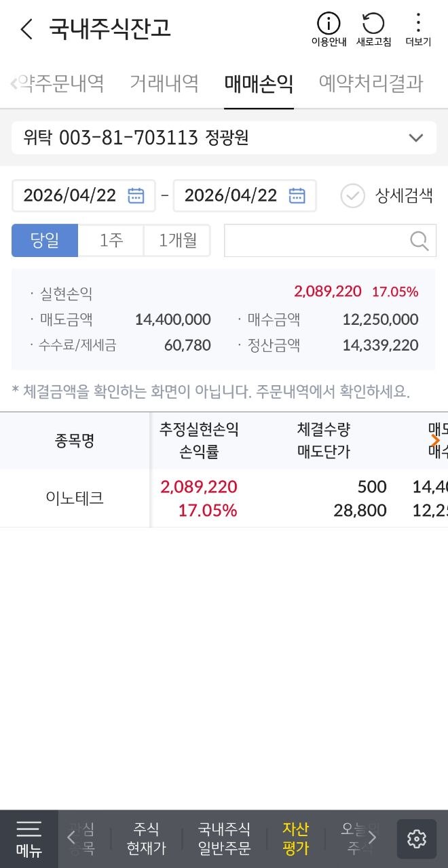The image size is (448, 868).
Task: Switch to the 예약처리결과 tab
Action: coord(371,83)
